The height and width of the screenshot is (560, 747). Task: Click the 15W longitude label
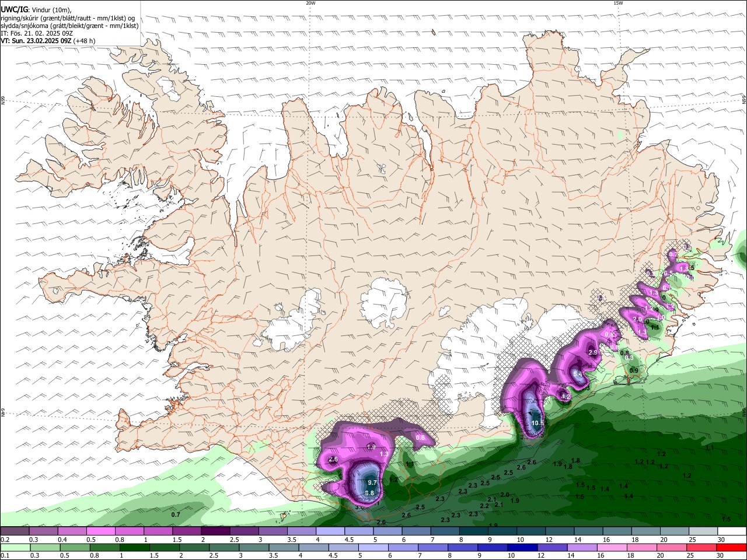[x=618, y=3]
